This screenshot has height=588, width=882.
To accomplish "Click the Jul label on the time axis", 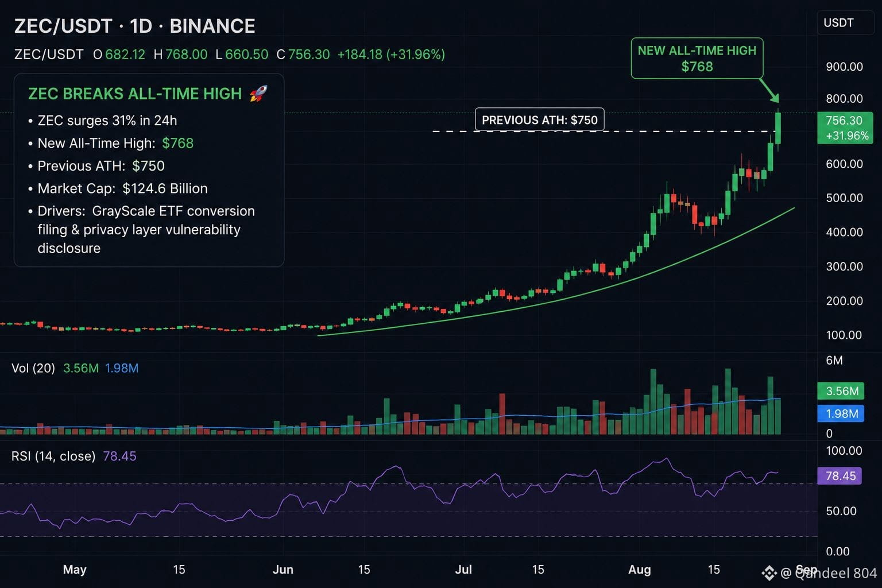I will pyautogui.click(x=463, y=570).
